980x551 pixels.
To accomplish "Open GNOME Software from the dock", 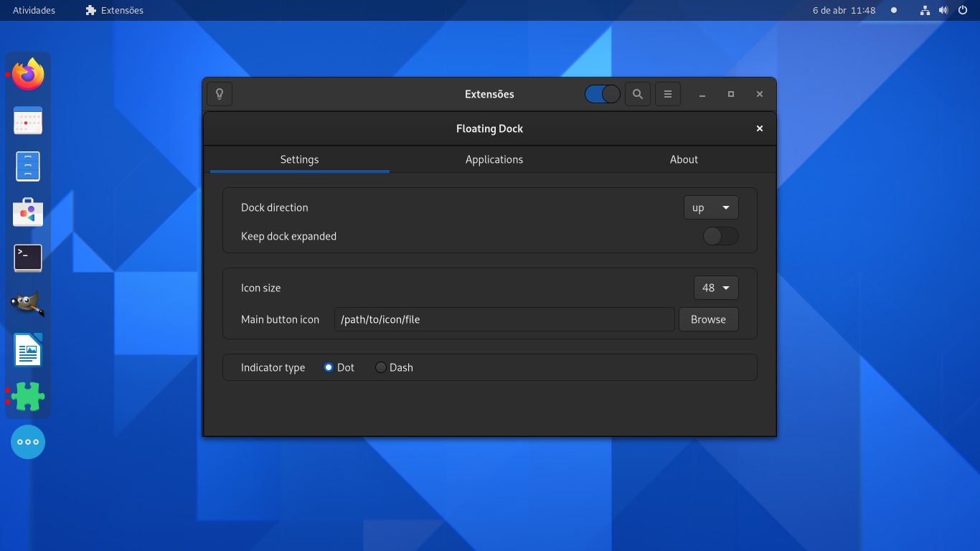I will pos(27,212).
